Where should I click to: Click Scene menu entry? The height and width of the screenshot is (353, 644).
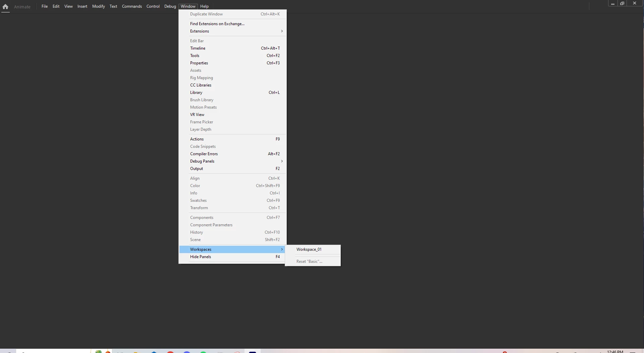[x=232, y=240]
